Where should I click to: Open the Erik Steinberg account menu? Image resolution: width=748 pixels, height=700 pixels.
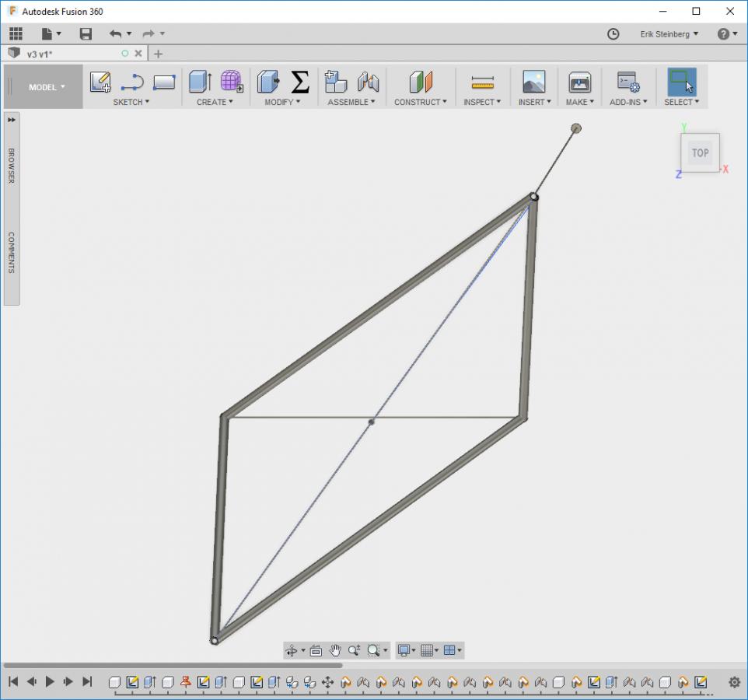pyautogui.click(x=669, y=33)
